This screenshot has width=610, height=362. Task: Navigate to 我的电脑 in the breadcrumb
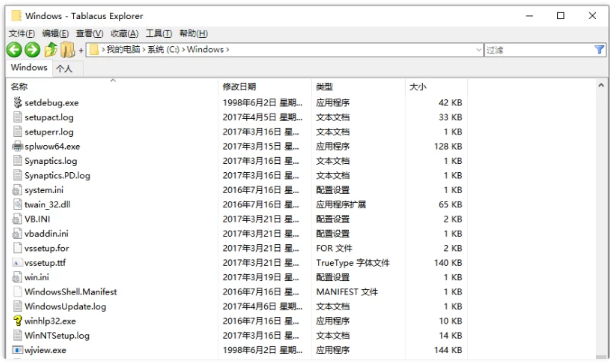click(x=123, y=50)
